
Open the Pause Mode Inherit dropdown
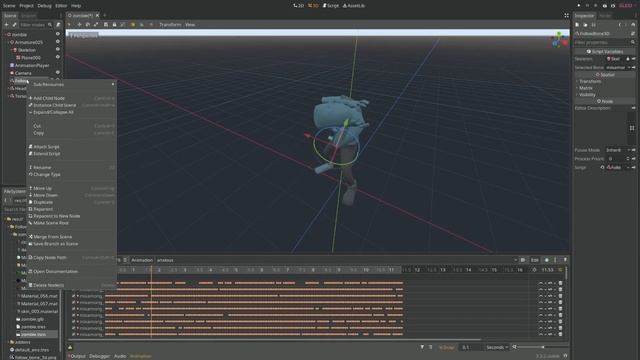point(618,150)
